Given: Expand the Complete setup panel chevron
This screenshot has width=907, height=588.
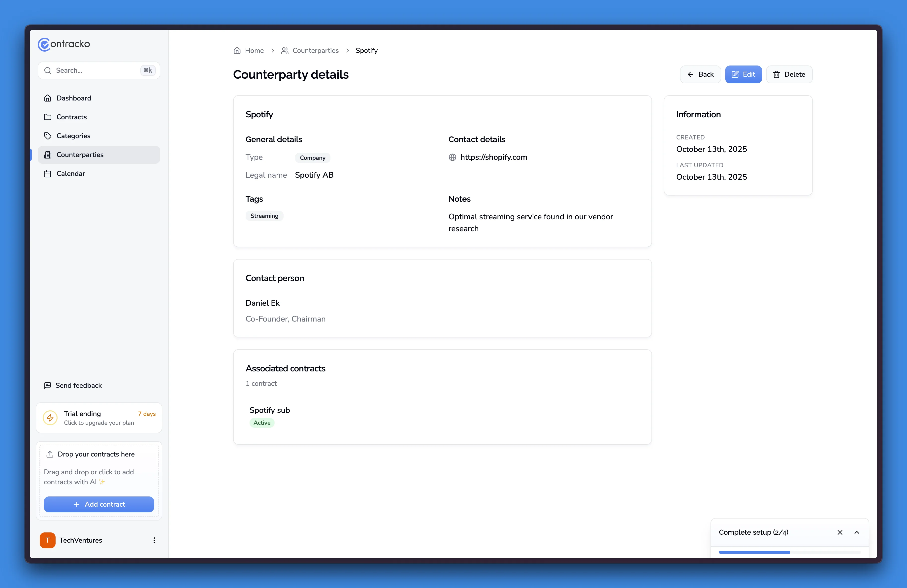Looking at the screenshot, I should coord(857,532).
